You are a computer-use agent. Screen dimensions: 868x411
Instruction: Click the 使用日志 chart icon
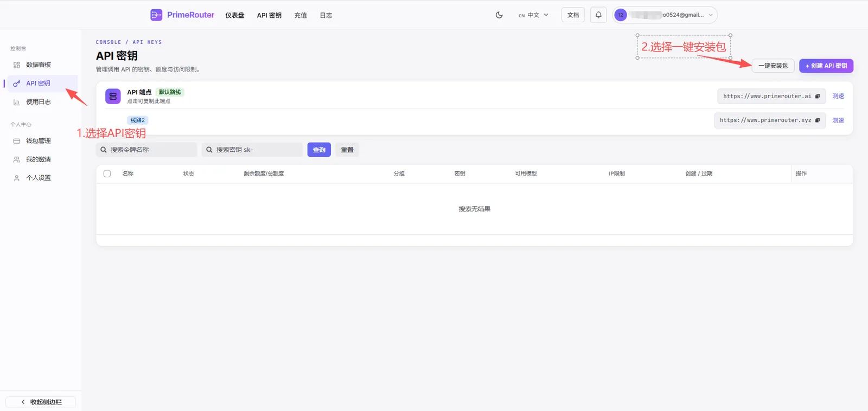click(x=17, y=102)
